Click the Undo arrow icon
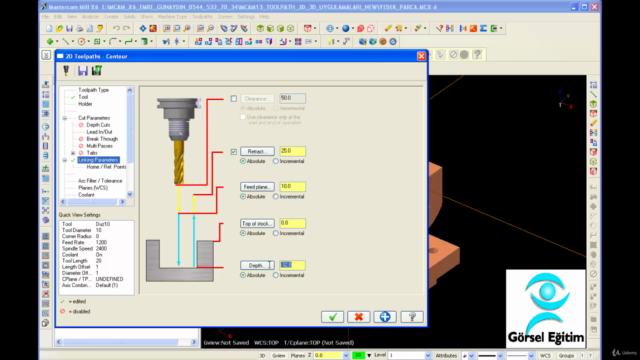Image resolution: width=640 pixels, height=360 pixels. click(x=116, y=28)
